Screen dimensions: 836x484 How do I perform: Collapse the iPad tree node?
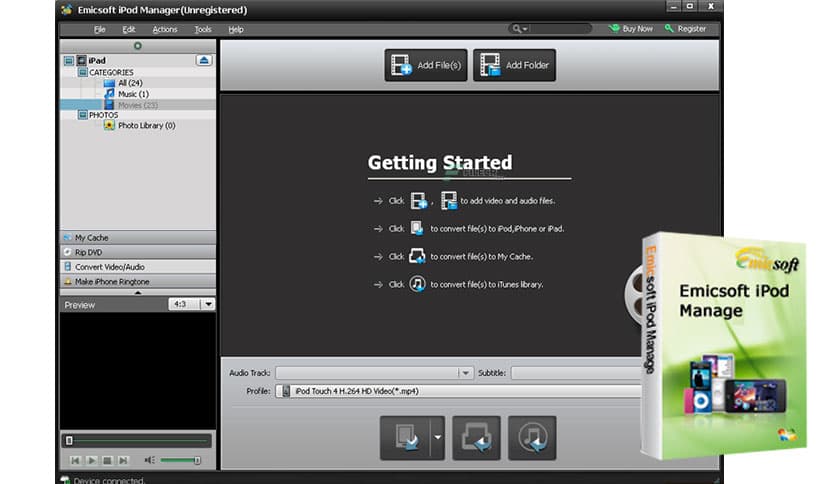[x=69, y=61]
